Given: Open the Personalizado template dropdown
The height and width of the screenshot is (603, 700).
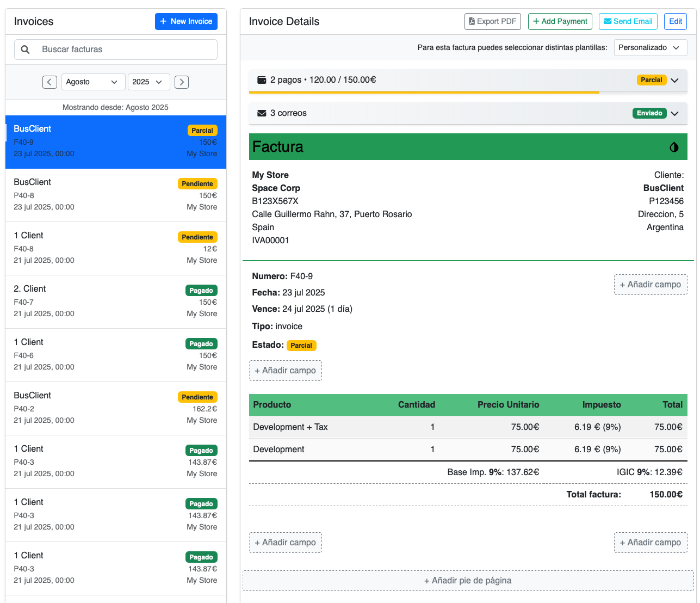Looking at the screenshot, I should tap(650, 48).
